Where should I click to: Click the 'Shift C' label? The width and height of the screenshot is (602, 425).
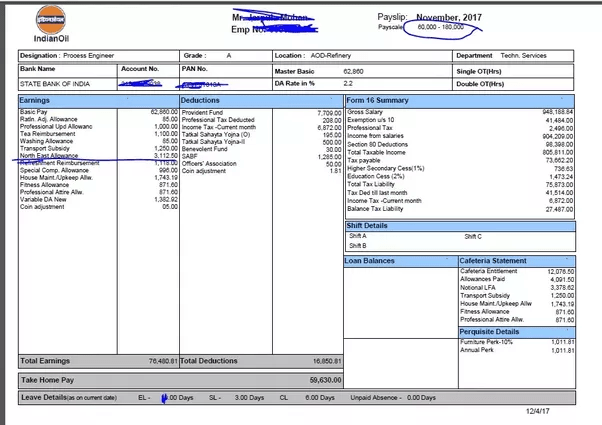pyautogui.click(x=473, y=236)
